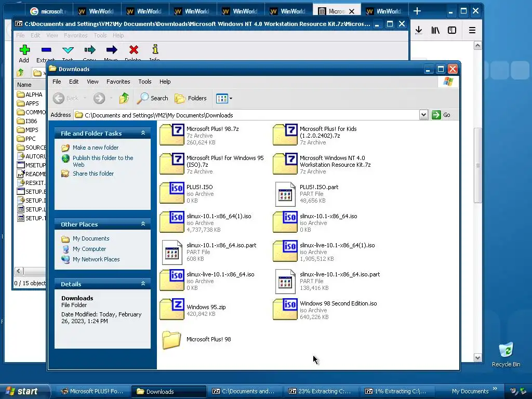Switch to 23% Extracting taskbar item

pyautogui.click(x=320, y=391)
